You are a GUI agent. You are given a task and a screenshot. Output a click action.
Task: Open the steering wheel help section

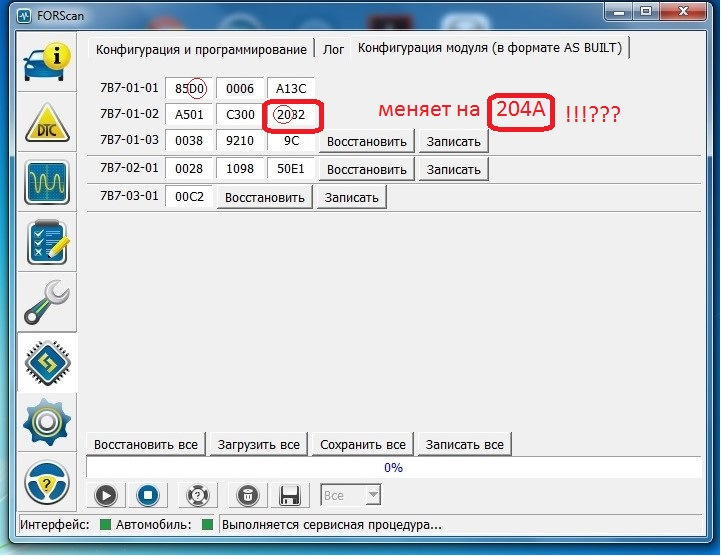tap(47, 483)
